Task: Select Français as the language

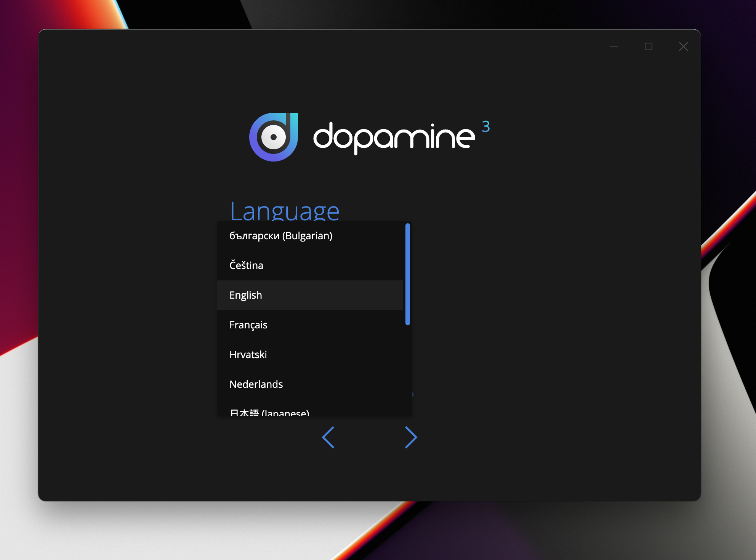Action: click(x=248, y=325)
